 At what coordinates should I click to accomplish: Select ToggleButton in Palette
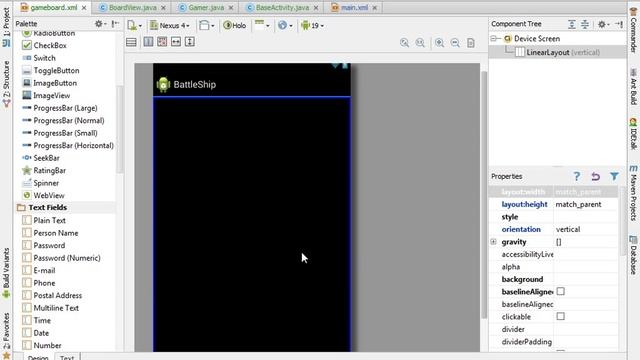tap(51, 71)
